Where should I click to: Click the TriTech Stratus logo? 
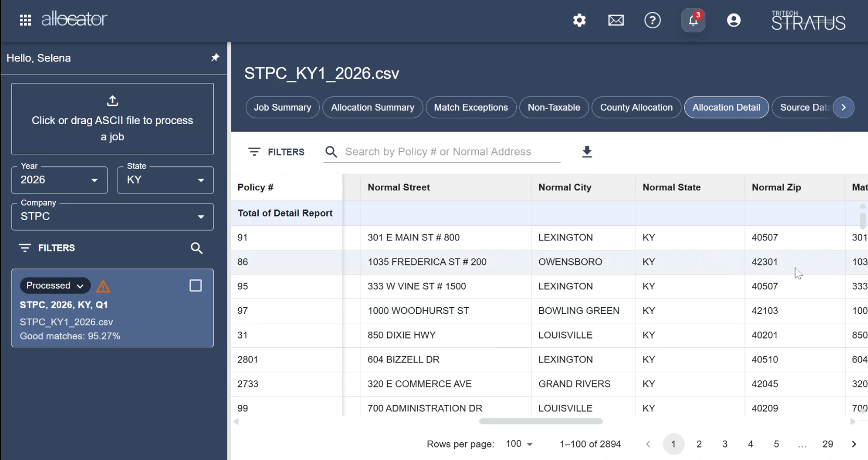tap(808, 20)
